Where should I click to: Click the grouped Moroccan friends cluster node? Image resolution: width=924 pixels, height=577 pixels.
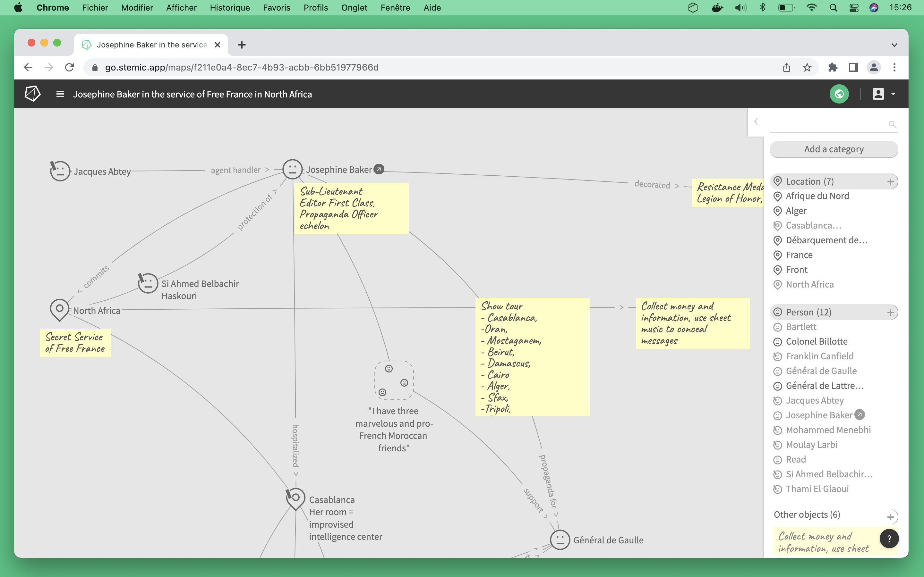tap(394, 380)
